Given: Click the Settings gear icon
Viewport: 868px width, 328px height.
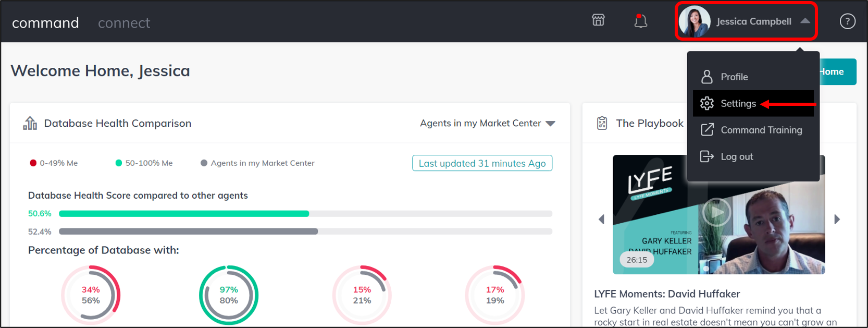Looking at the screenshot, I should pyautogui.click(x=707, y=103).
